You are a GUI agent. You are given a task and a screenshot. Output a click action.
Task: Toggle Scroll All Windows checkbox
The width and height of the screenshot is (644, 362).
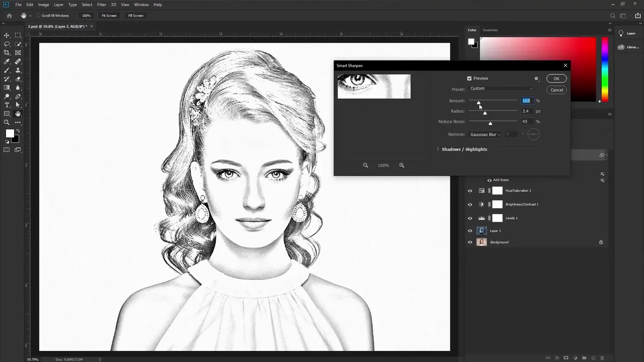pos(39,16)
